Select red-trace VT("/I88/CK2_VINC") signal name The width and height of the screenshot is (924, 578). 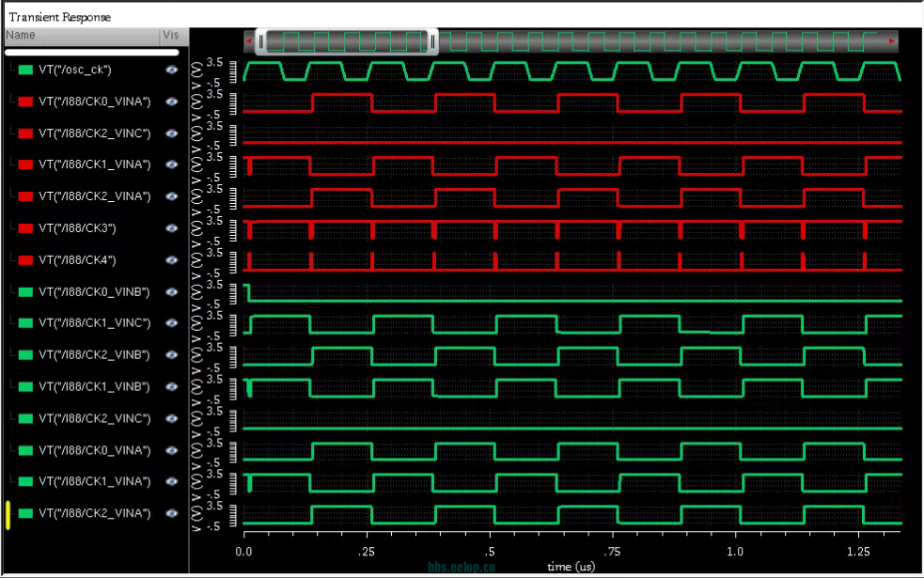pyautogui.click(x=95, y=133)
